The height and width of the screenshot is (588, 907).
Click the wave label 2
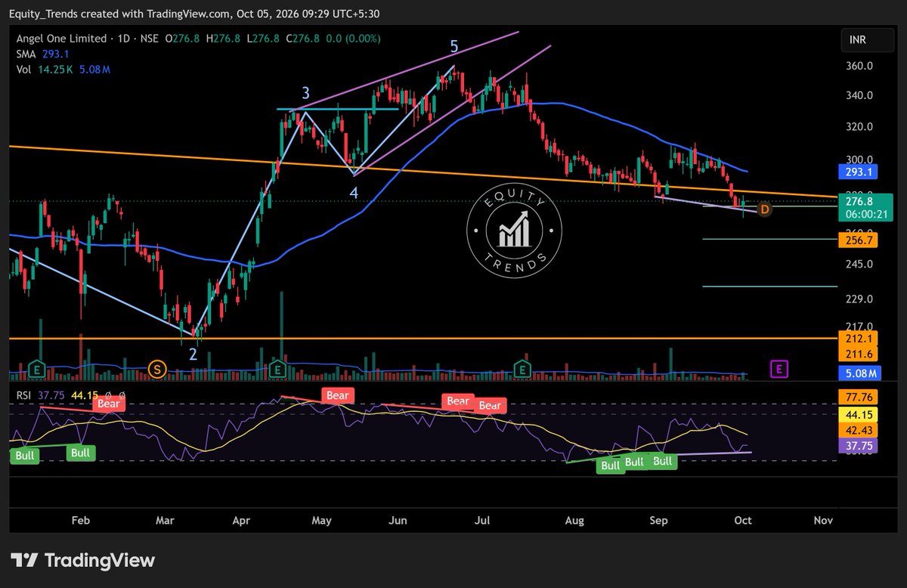(x=193, y=354)
